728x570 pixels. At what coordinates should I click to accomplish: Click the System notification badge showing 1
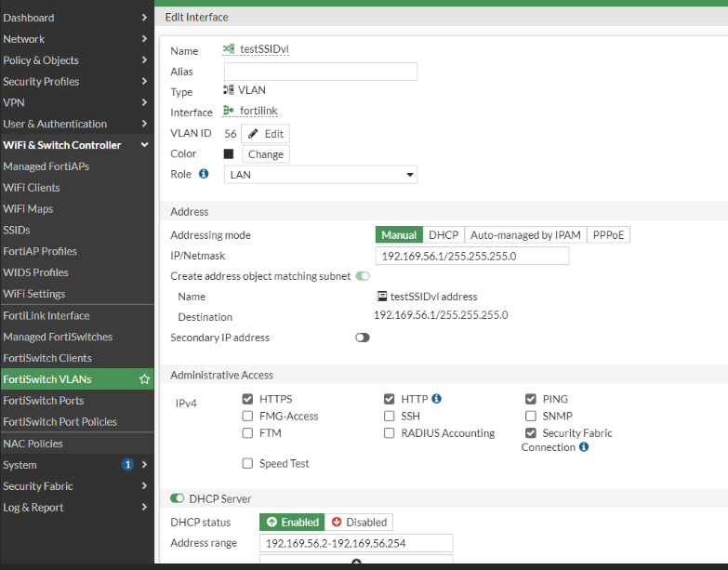[x=127, y=464]
